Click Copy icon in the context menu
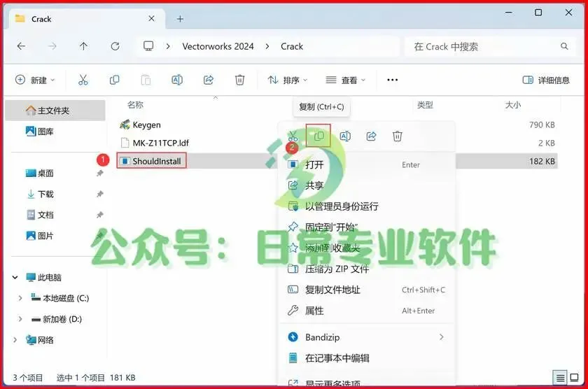The width and height of the screenshot is (588, 389). coord(318,136)
